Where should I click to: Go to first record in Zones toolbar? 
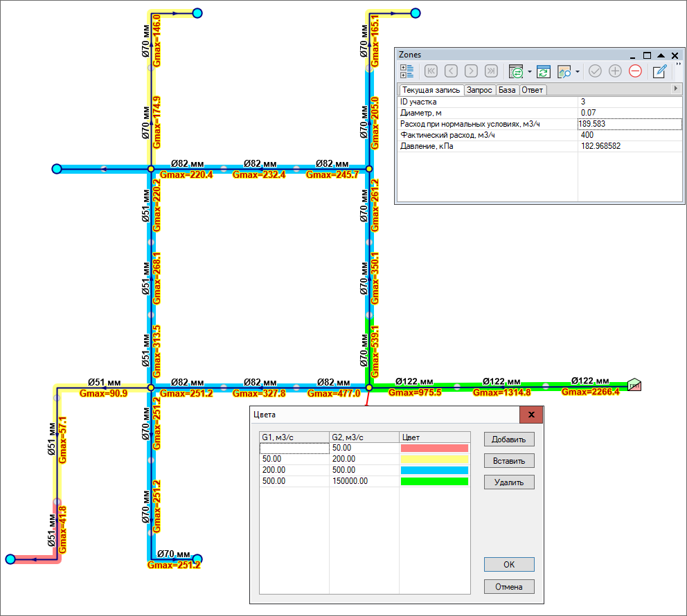pos(431,71)
